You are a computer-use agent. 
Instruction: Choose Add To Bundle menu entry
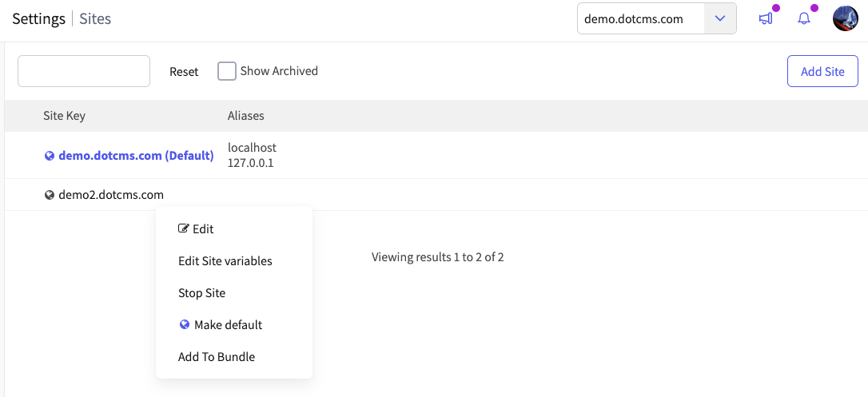(x=217, y=357)
